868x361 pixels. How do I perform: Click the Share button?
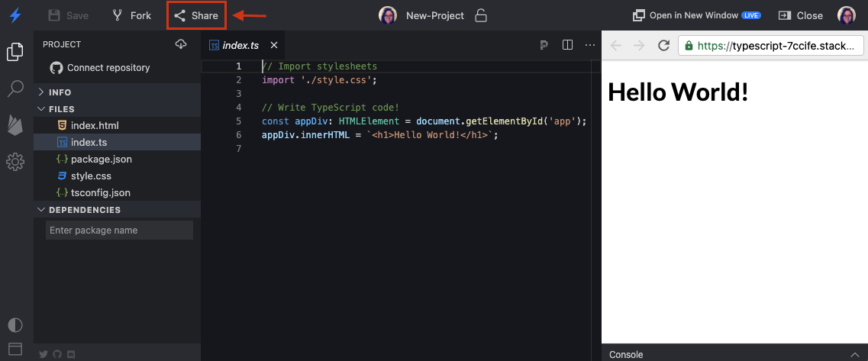point(196,15)
